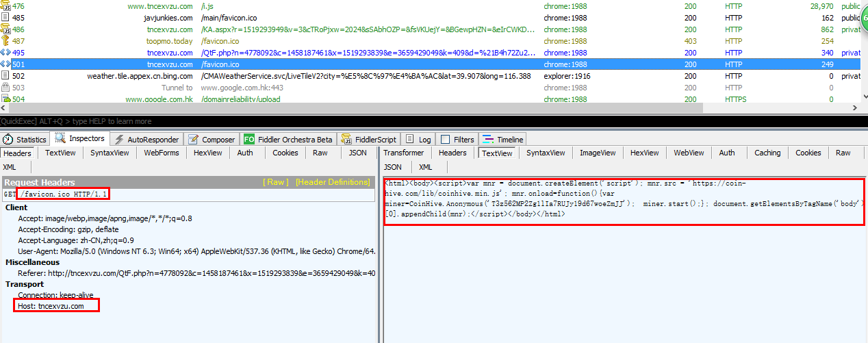Toggle the Filters checkbox
Image resolution: width=868 pixels, height=343 pixels.
(445, 140)
